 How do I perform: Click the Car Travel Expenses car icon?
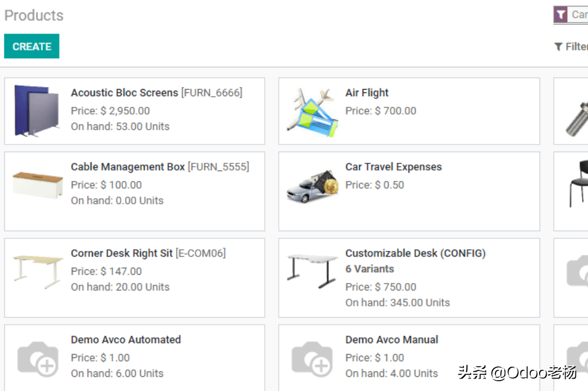coord(312,186)
